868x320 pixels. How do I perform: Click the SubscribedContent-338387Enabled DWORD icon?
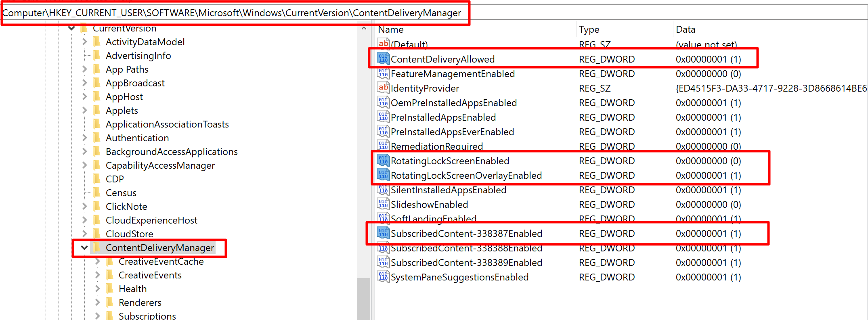click(x=383, y=233)
